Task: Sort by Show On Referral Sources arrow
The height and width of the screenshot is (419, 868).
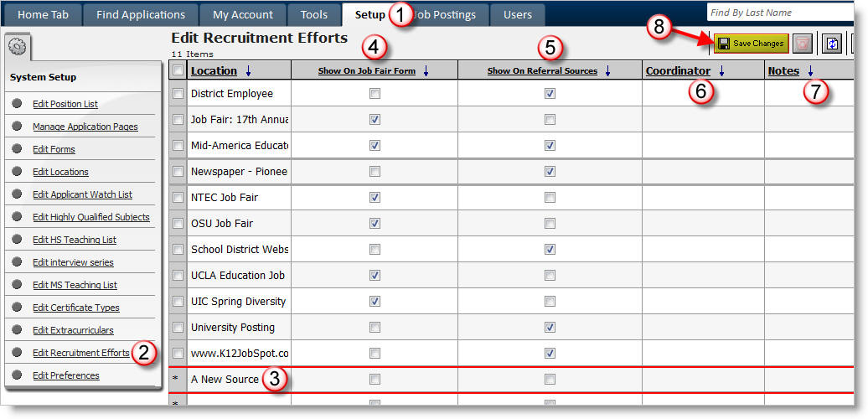Action: click(607, 72)
